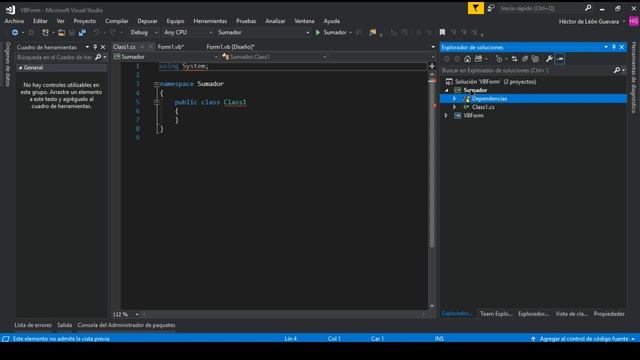Click the yellow feedback filter icon
This screenshot has height=360, width=640.
(476, 8)
